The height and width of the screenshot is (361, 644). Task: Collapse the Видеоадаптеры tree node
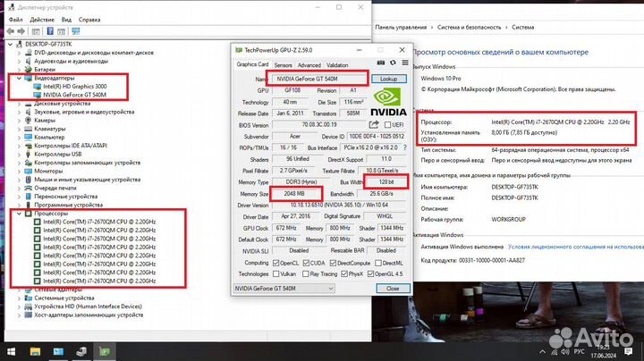click(x=19, y=78)
